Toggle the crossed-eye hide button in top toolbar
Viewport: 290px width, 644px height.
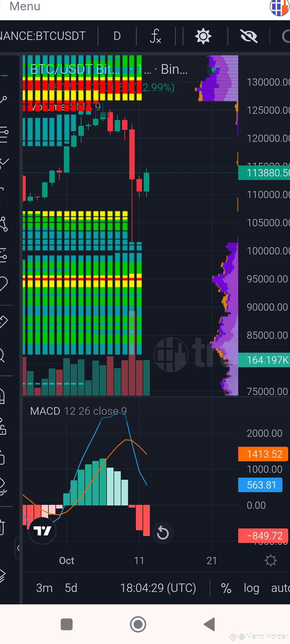[x=249, y=36]
